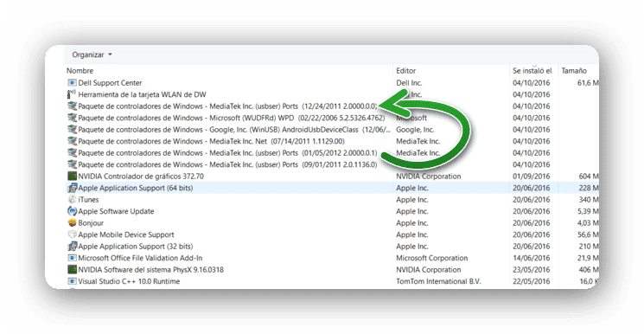Screen dimensions: 644x334
Task: Click Apple Application Support (32 bits) icon
Action: click(x=72, y=247)
